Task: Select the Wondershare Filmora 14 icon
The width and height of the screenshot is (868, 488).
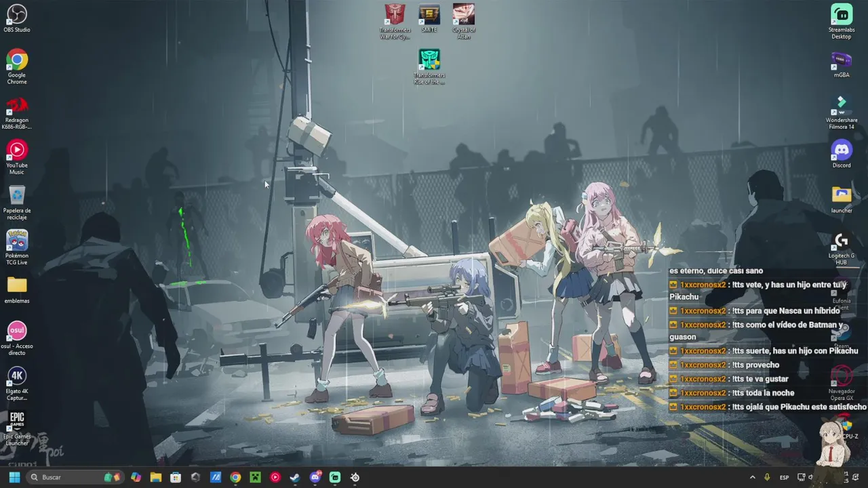Action: pyautogui.click(x=842, y=113)
